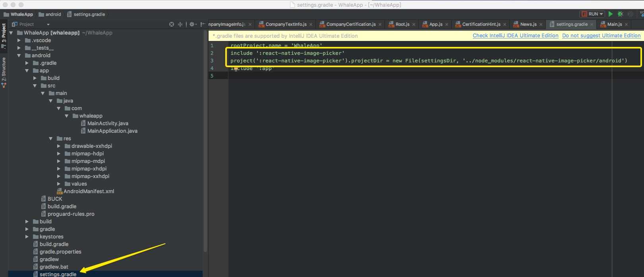Click the Run green play icon
The width and height of the screenshot is (644, 277).
tap(611, 14)
